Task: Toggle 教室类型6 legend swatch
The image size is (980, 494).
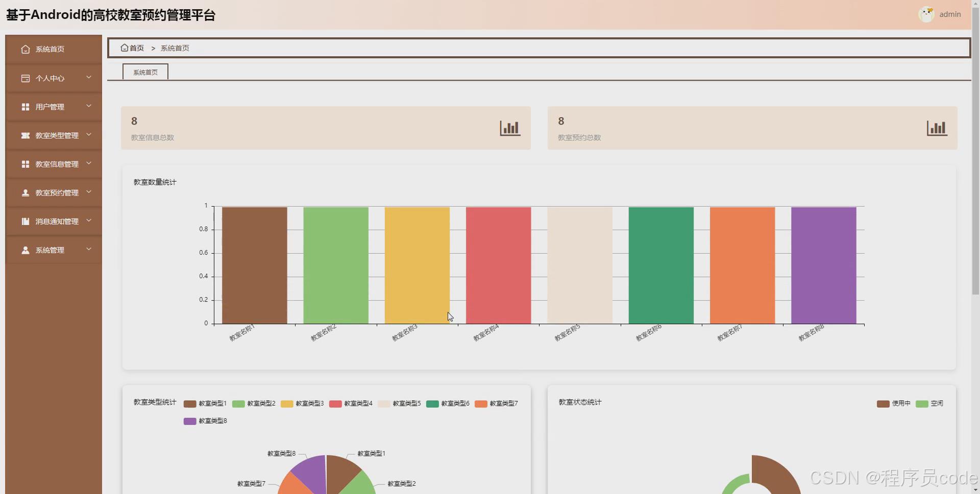Action: [432, 404]
